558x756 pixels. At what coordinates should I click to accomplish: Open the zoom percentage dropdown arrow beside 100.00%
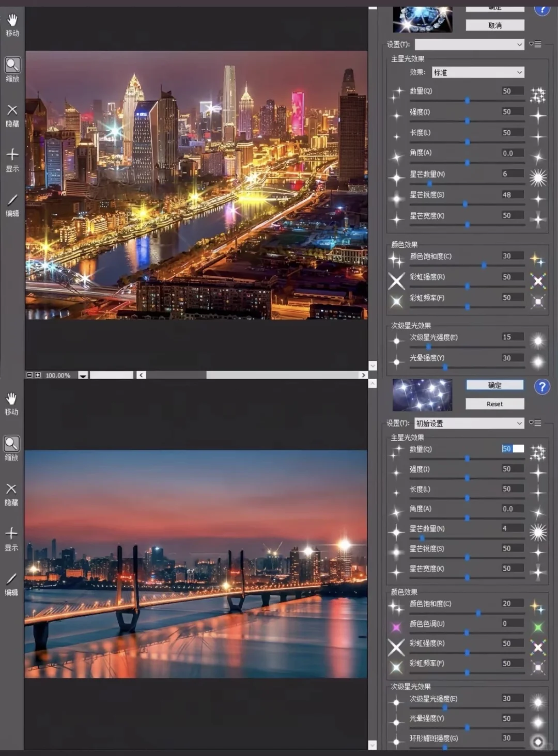click(x=83, y=375)
